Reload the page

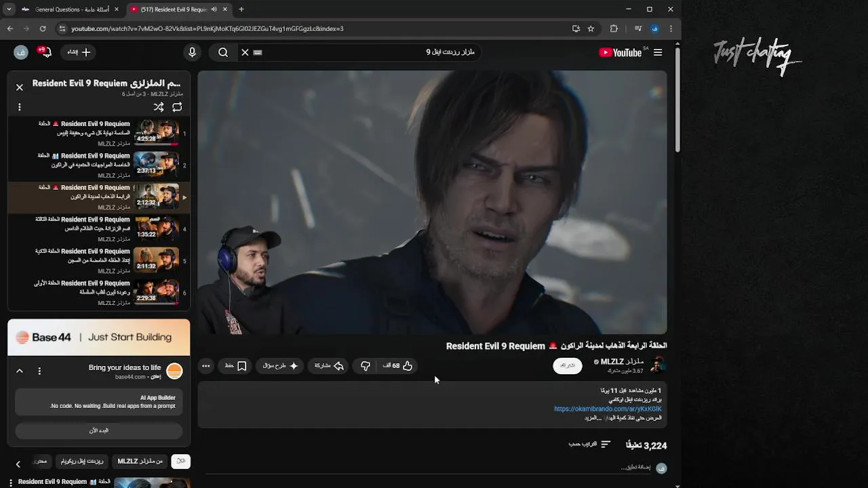click(43, 28)
